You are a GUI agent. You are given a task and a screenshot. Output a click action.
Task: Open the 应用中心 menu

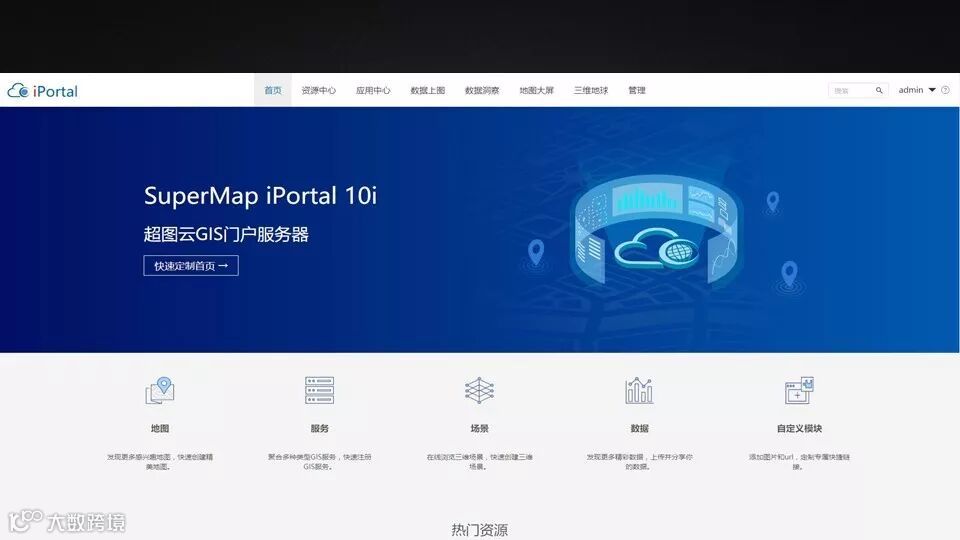tap(373, 90)
